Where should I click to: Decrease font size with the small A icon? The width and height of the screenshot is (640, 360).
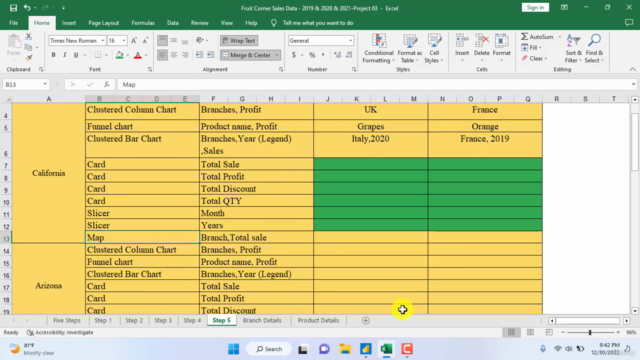145,40
